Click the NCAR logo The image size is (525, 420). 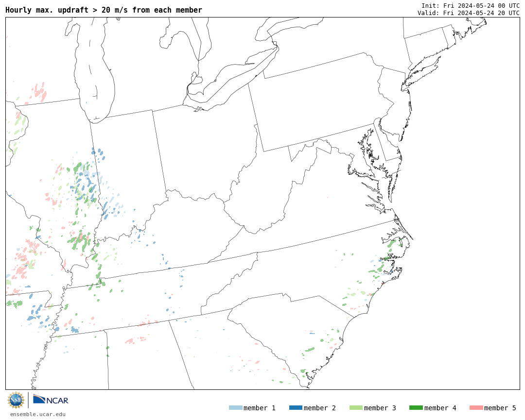51,400
